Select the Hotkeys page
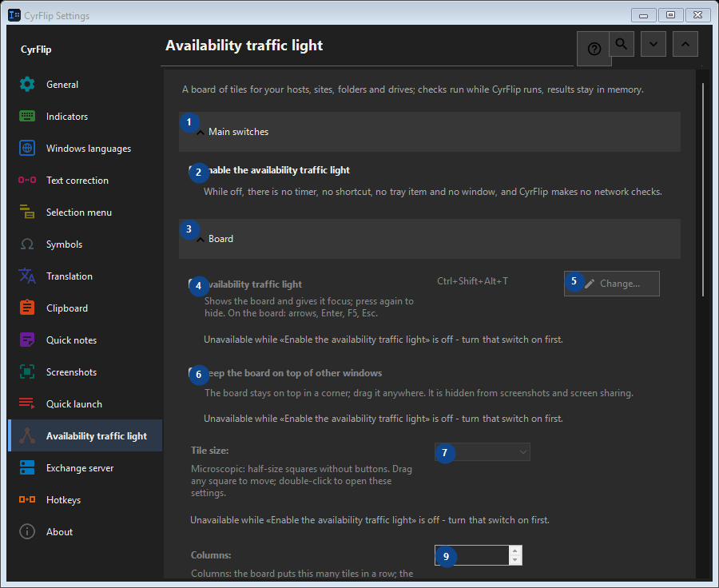The image size is (719, 588). click(x=85, y=500)
